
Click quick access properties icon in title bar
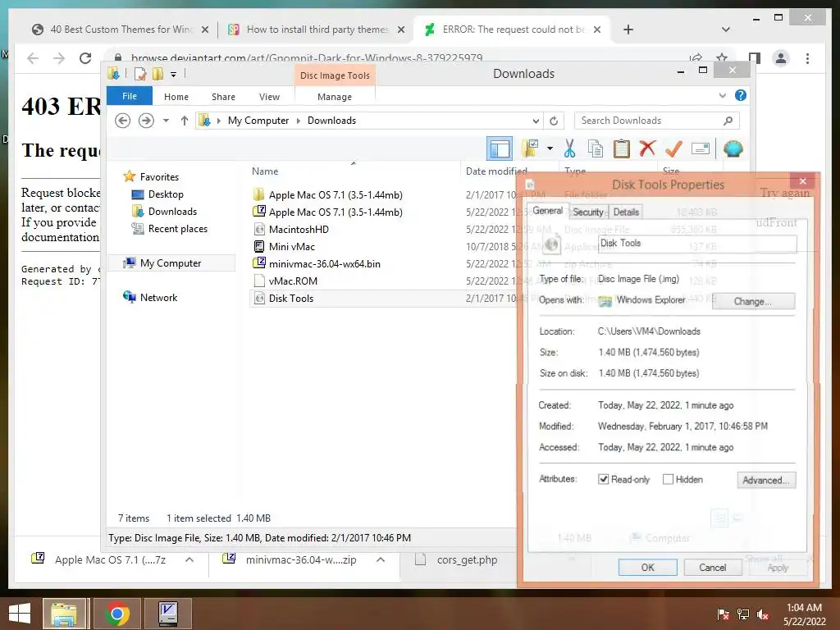pyautogui.click(x=139, y=74)
